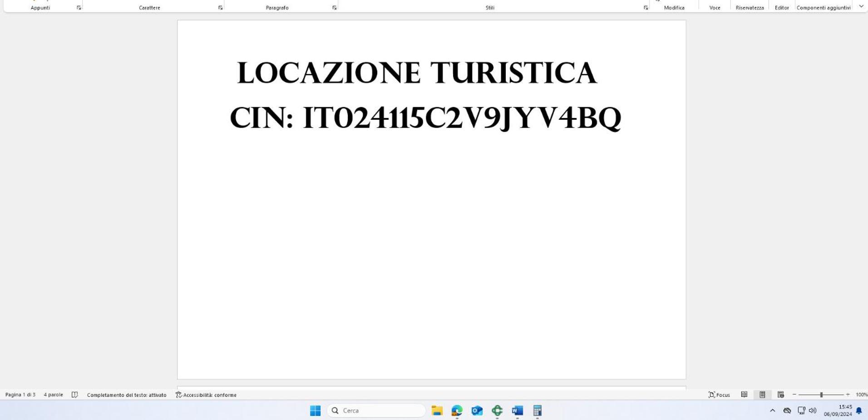868x420 pixels.
Task: Open the Editor group
Action: point(782,8)
